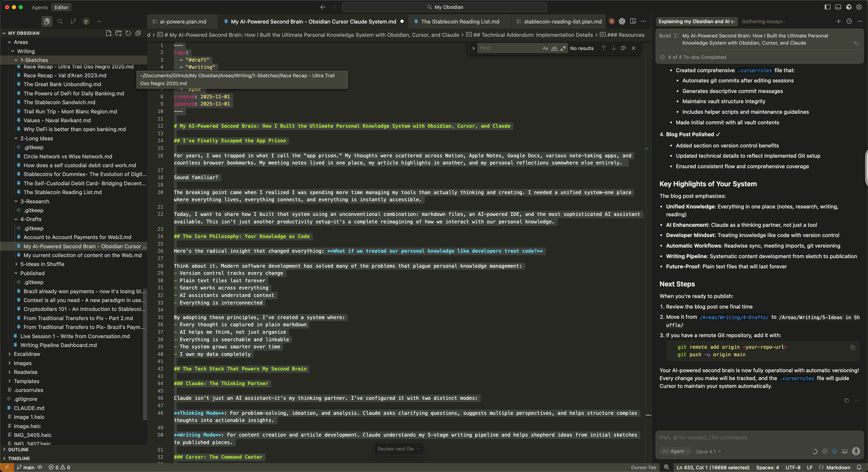Collapse all folders in the explorer
This screenshot has height=472, width=868.
(x=138, y=33)
